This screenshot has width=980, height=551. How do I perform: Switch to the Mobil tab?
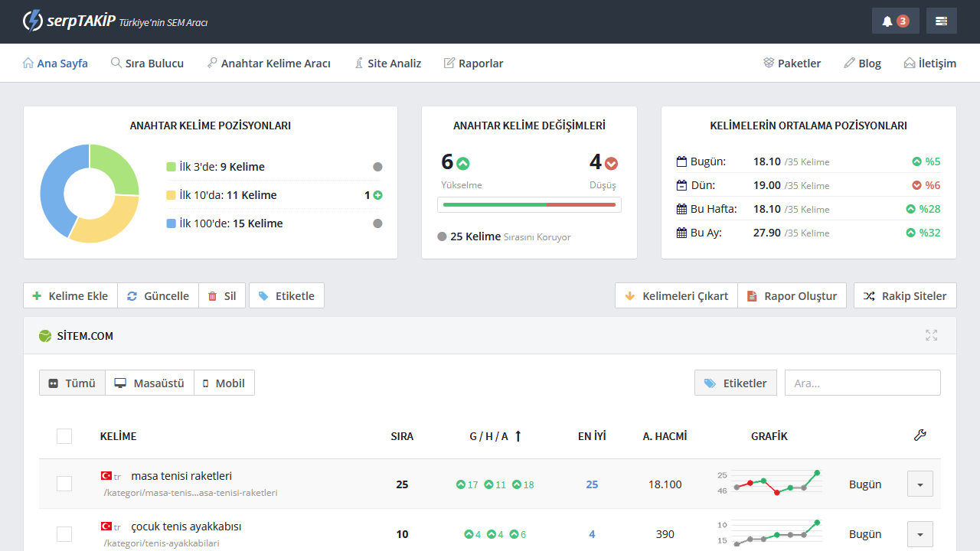[224, 383]
